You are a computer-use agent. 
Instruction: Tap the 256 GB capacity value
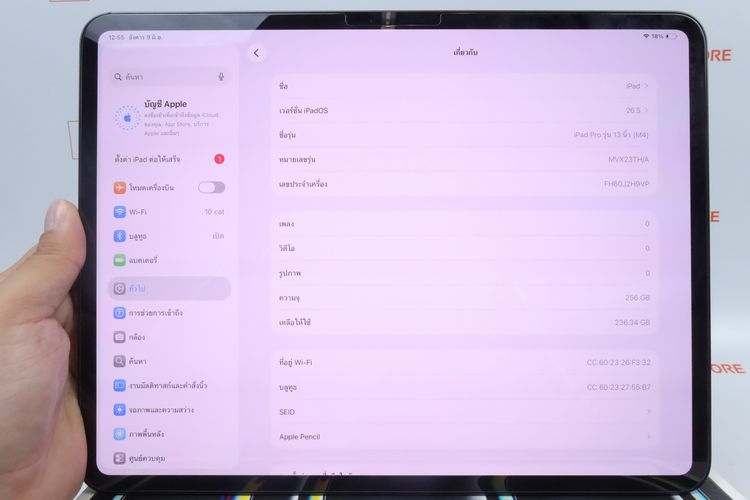pyautogui.click(x=637, y=298)
